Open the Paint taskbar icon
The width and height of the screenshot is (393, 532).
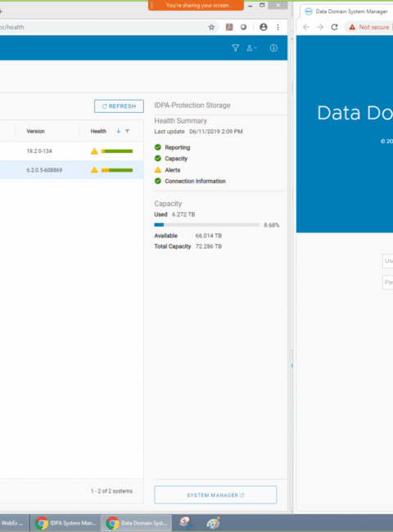pyautogui.click(x=214, y=523)
